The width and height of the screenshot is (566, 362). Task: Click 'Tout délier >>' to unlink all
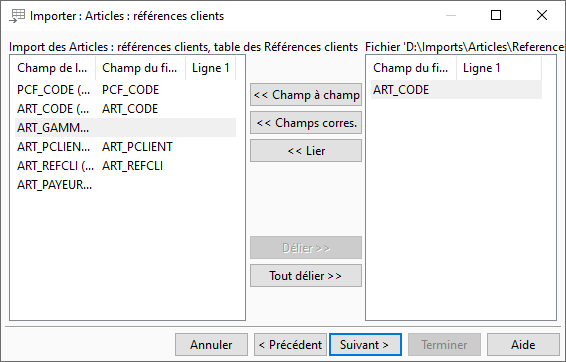point(306,276)
